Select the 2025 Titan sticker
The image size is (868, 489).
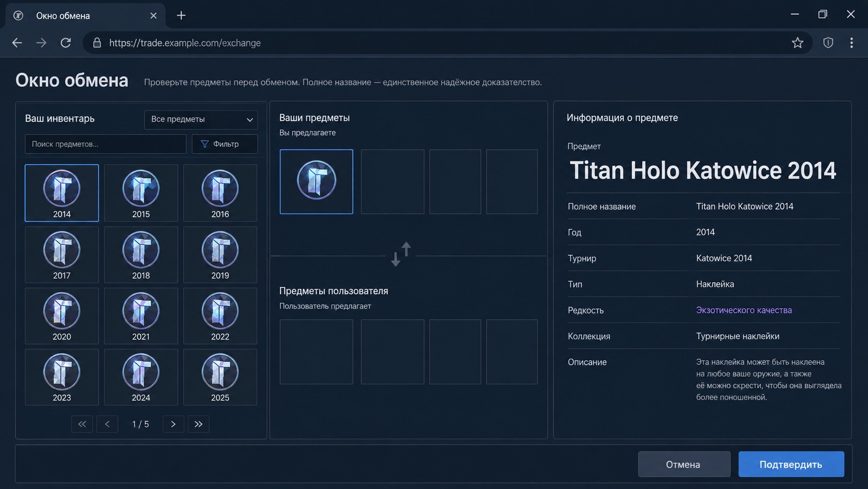(220, 377)
